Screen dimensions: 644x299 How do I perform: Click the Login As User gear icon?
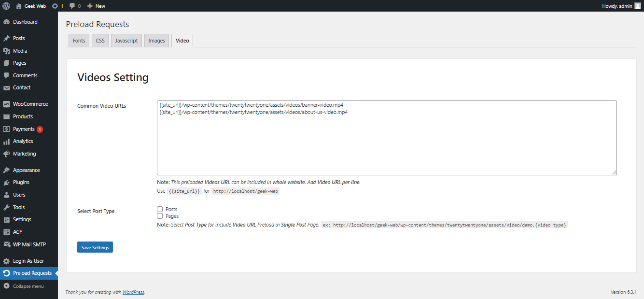click(6, 261)
